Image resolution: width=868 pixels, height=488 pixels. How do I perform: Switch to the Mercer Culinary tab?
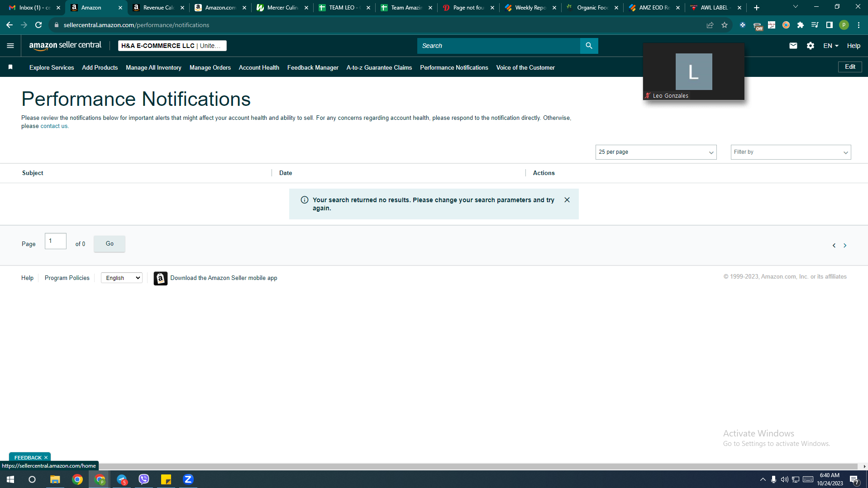[x=282, y=8]
